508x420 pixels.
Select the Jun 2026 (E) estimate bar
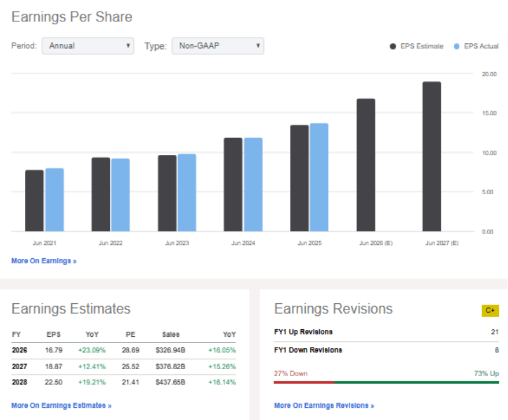tap(366, 165)
